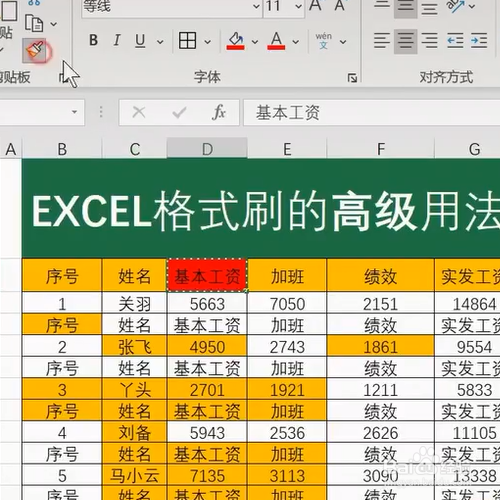
Task: Toggle center horizontal alignment
Action: [x=405, y=41]
